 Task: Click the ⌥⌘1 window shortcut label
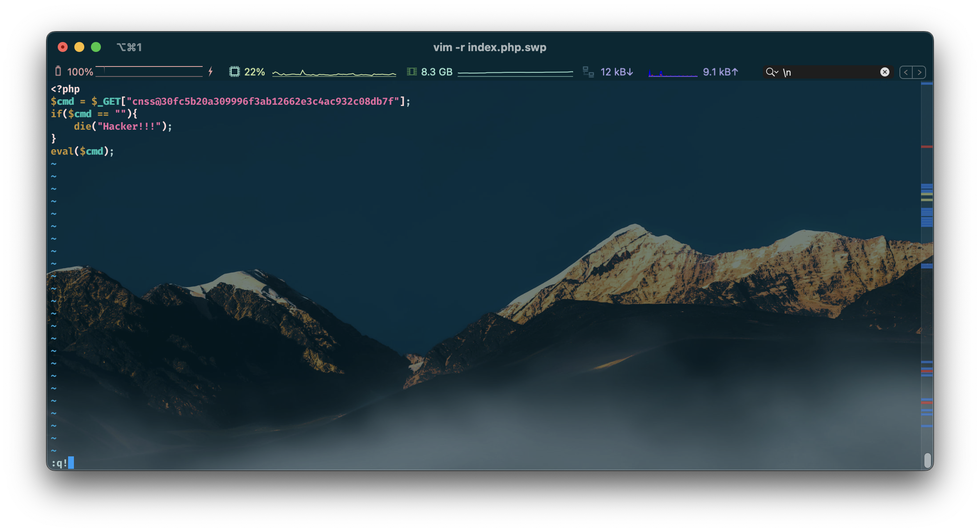click(129, 47)
